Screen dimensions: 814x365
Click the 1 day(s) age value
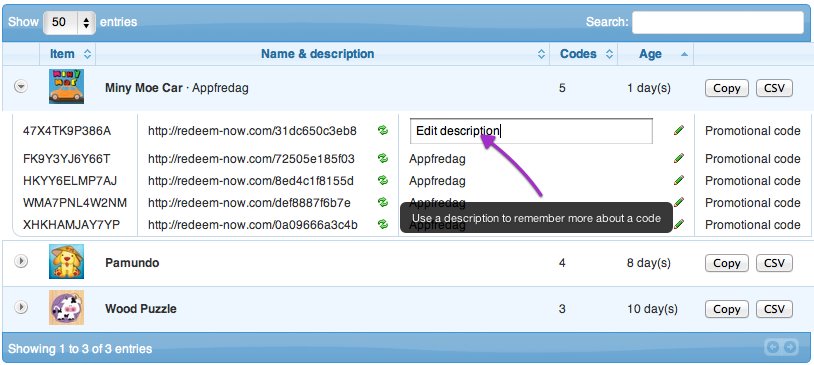coord(649,88)
